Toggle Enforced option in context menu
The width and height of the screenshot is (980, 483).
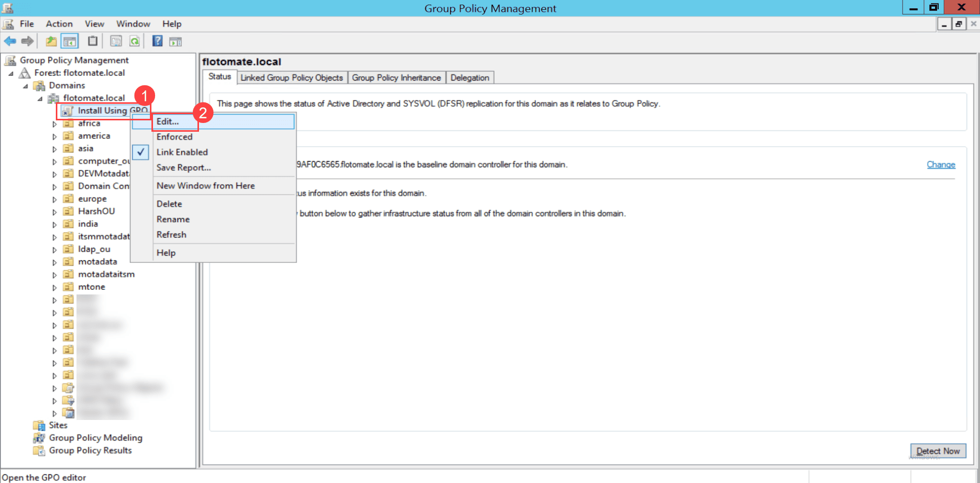pyautogui.click(x=174, y=137)
